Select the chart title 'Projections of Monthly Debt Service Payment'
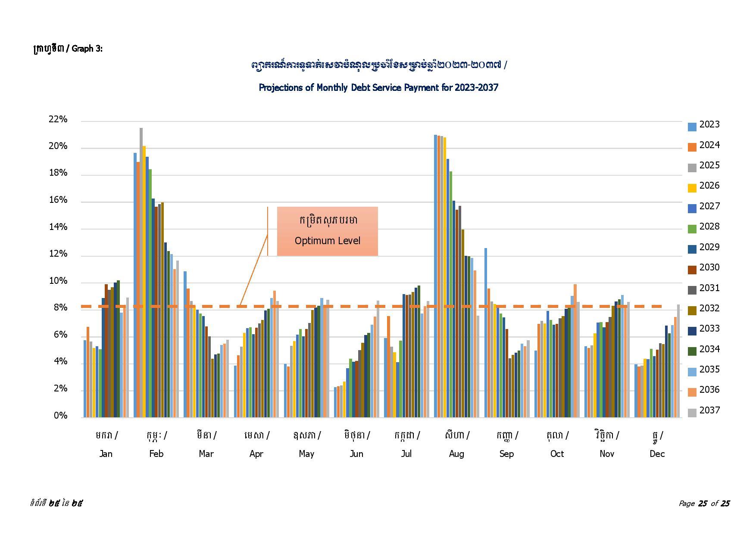 click(378, 88)
